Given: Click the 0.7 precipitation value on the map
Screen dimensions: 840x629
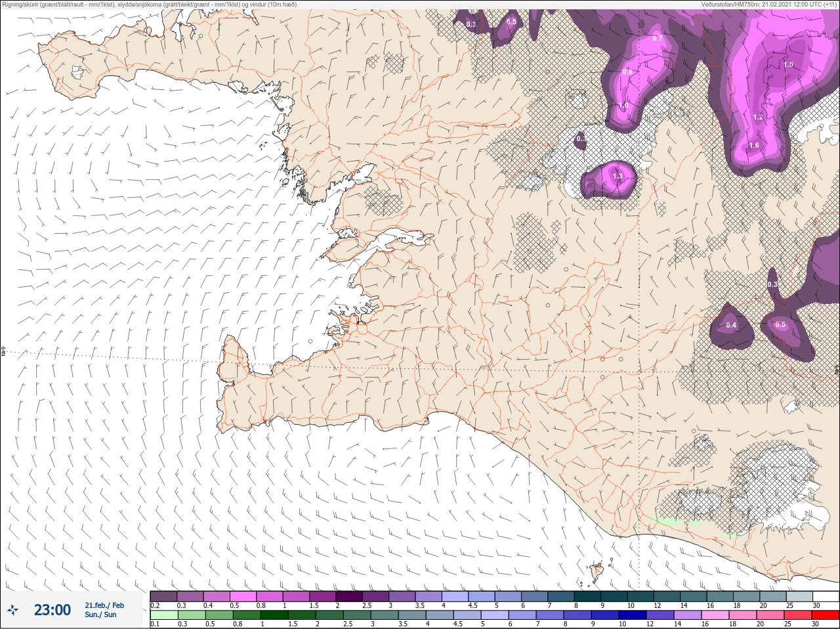Looking at the screenshot, I should (658, 39).
